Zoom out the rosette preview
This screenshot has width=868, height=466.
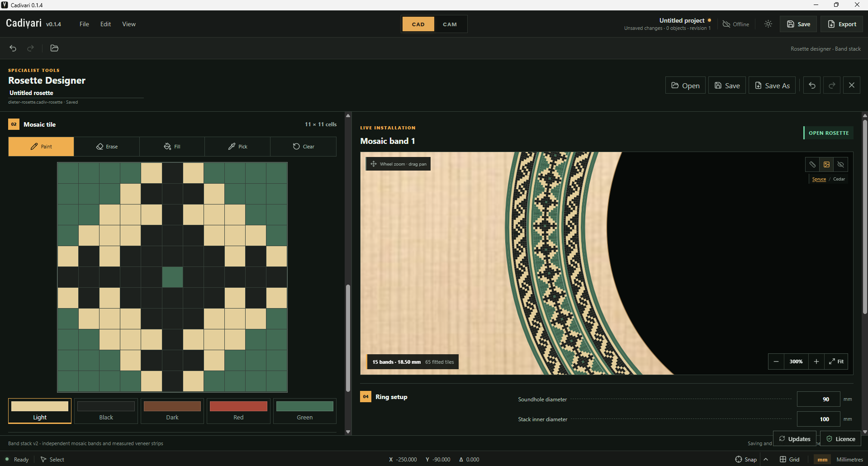click(776, 361)
